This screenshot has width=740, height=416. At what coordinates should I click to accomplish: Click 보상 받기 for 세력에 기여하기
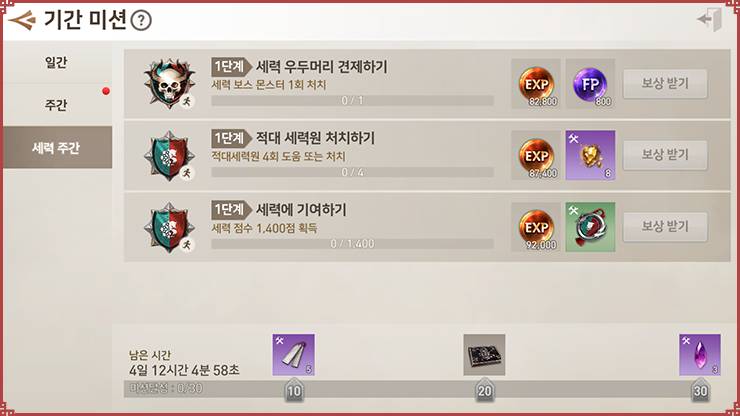pos(665,227)
